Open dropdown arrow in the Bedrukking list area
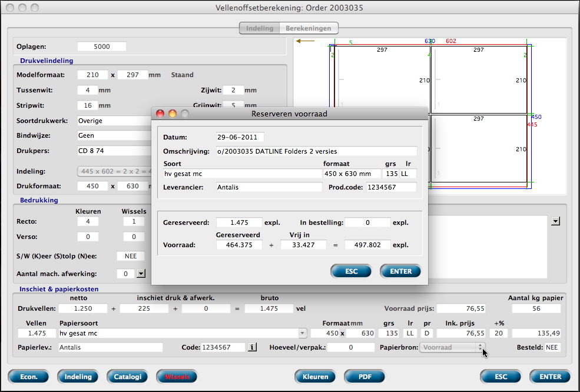This screenshot has height=392, width=580. tap(556, 221)
